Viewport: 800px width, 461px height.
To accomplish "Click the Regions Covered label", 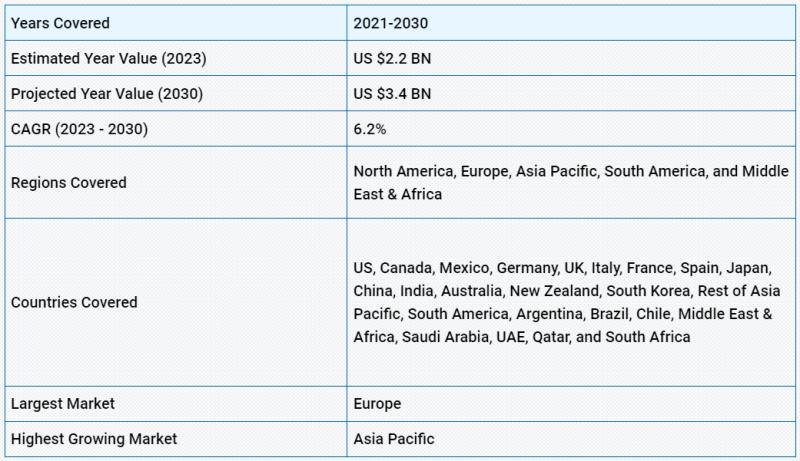I will pos(68,183).
